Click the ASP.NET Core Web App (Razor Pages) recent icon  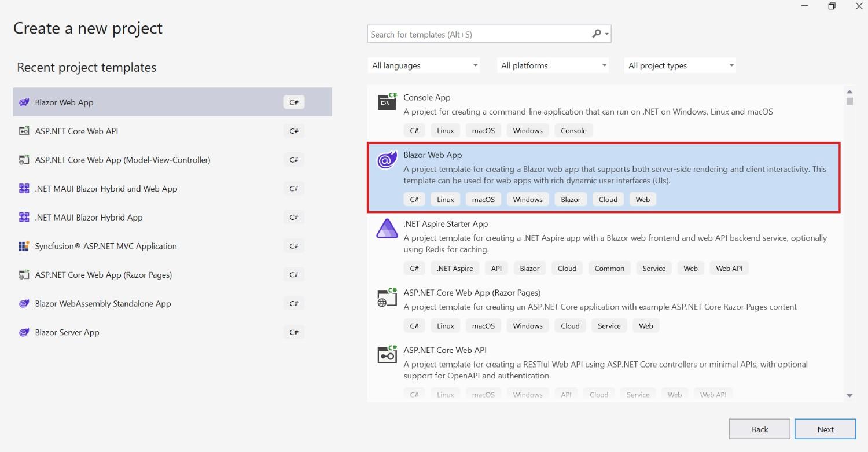pyautogui.click(x=24, y=275)
